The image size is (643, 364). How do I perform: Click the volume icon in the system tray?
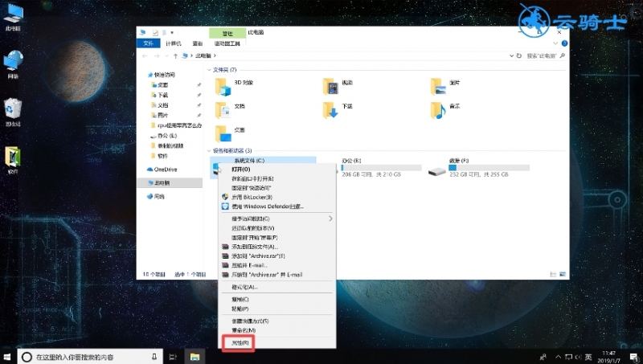coord(578,357)
